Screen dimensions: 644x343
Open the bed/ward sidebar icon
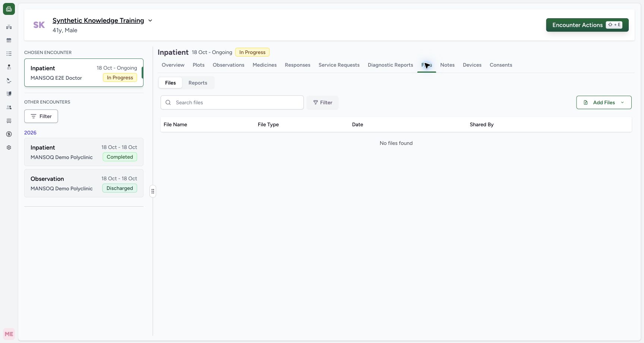9,121
